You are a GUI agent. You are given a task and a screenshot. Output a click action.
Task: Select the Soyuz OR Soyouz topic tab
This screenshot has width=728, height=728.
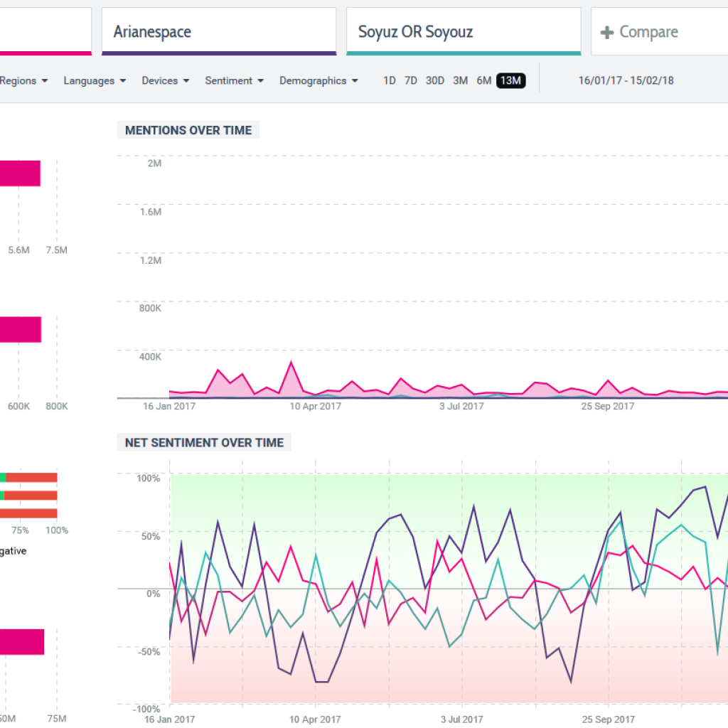[x=464, y=31]
